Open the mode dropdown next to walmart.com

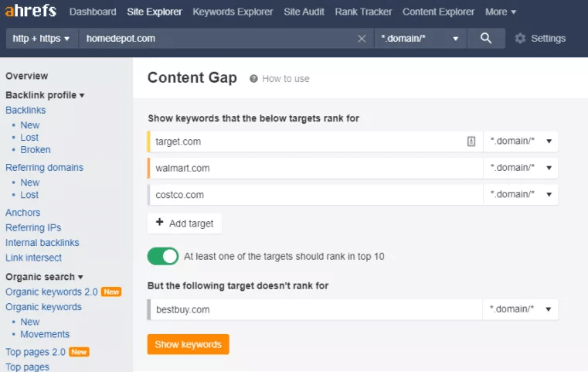point(521,168)
